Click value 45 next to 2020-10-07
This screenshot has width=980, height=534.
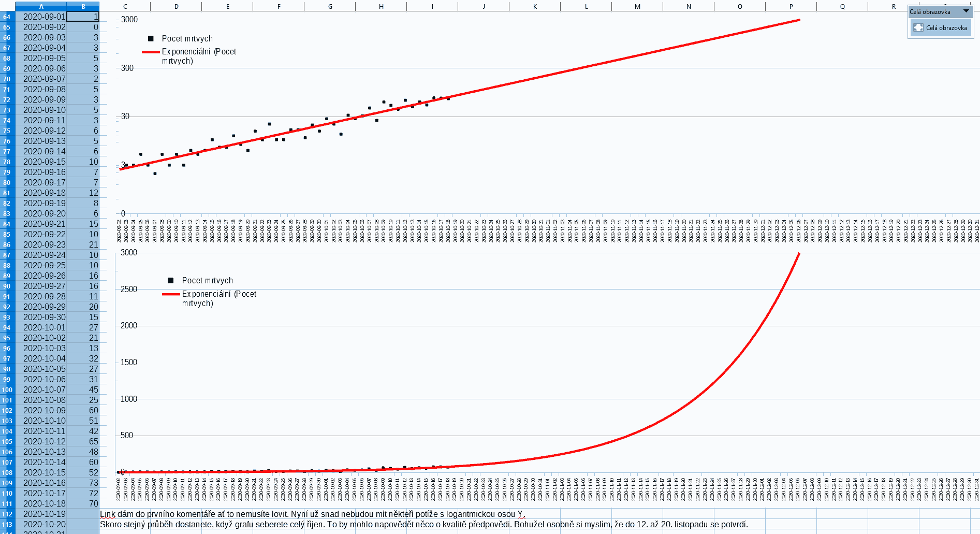click(x=83, y=389)
